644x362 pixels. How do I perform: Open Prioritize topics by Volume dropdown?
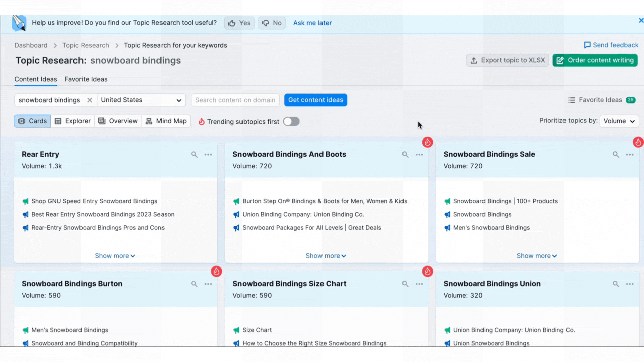(619, 121)
